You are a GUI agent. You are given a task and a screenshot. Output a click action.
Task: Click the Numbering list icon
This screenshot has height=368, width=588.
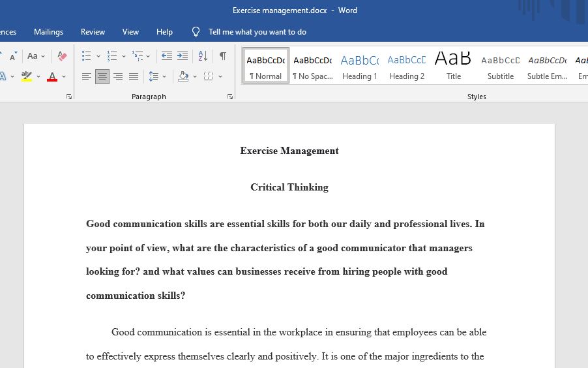(111, 56)
